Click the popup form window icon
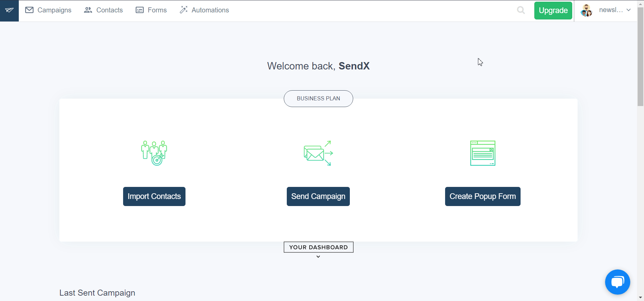 483,153
